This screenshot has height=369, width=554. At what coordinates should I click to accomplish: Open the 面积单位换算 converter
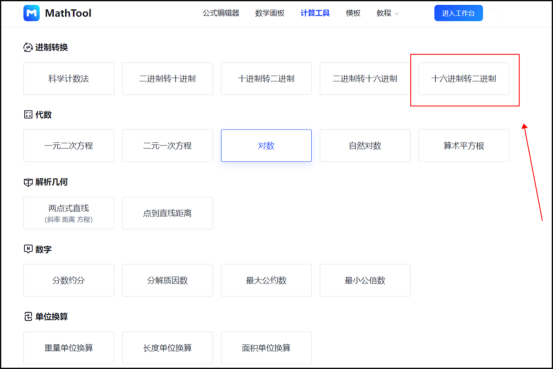tap(266, 348)
